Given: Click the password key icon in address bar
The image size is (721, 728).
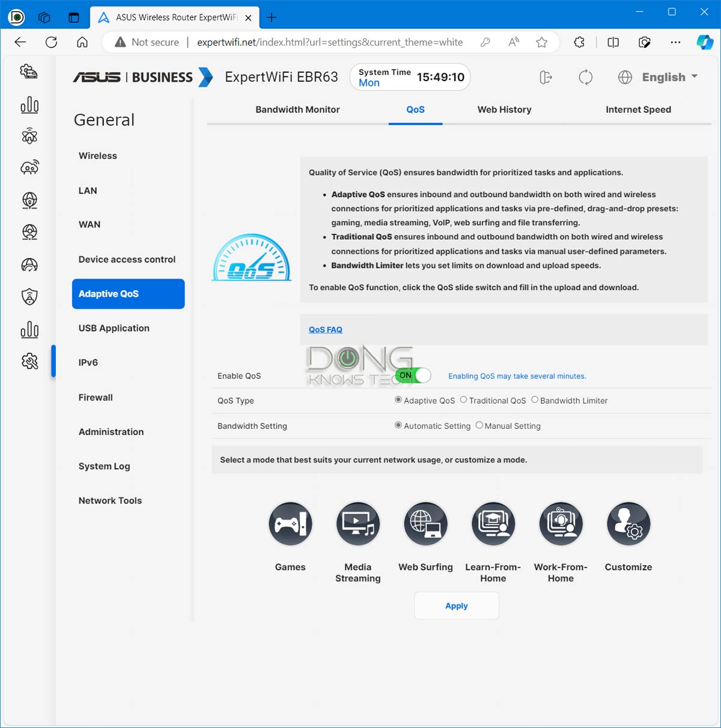Looking at the screenshot, I should [x=485, y=42].
